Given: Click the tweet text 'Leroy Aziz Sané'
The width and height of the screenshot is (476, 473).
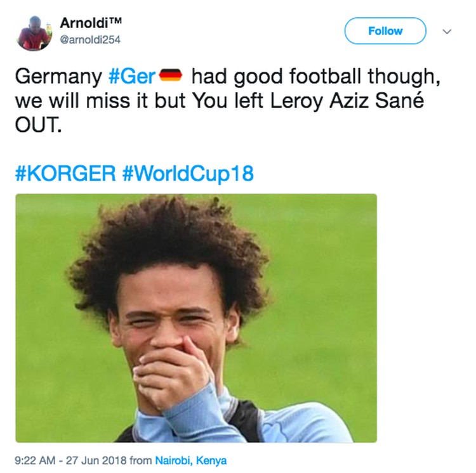Looking at the screenshot, I should coord(347,100).
